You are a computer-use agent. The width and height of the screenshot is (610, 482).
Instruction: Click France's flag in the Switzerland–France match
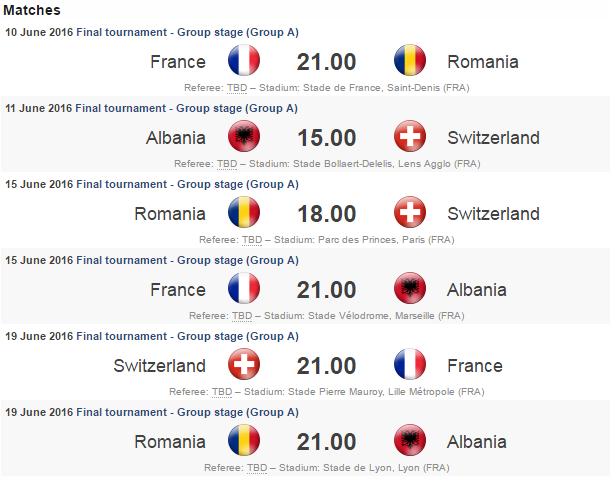click(x=410, y=365)
